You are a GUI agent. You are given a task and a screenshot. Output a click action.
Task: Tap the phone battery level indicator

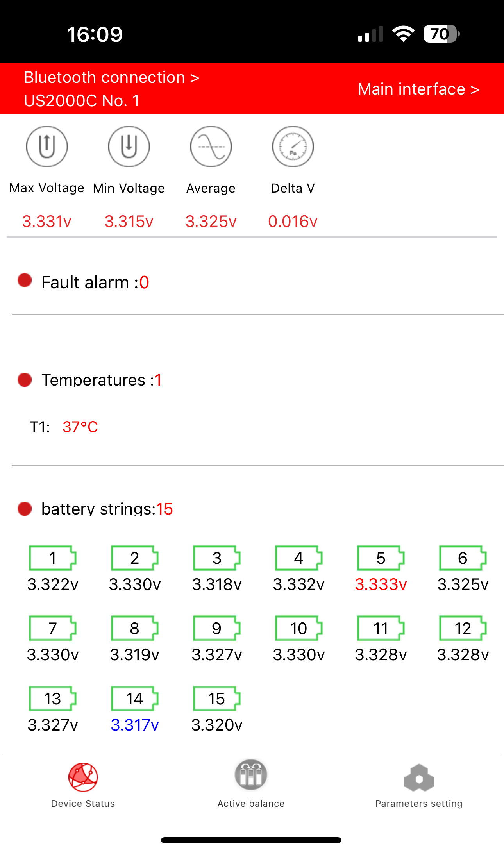441,34
